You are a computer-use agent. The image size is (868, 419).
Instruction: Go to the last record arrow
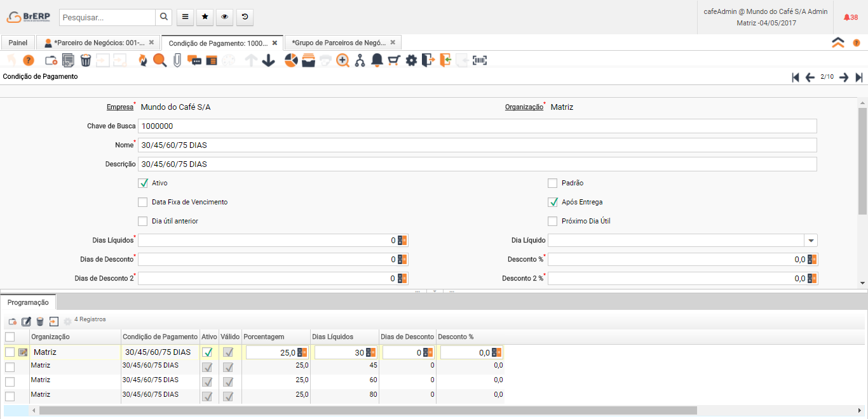pos(859,77)
